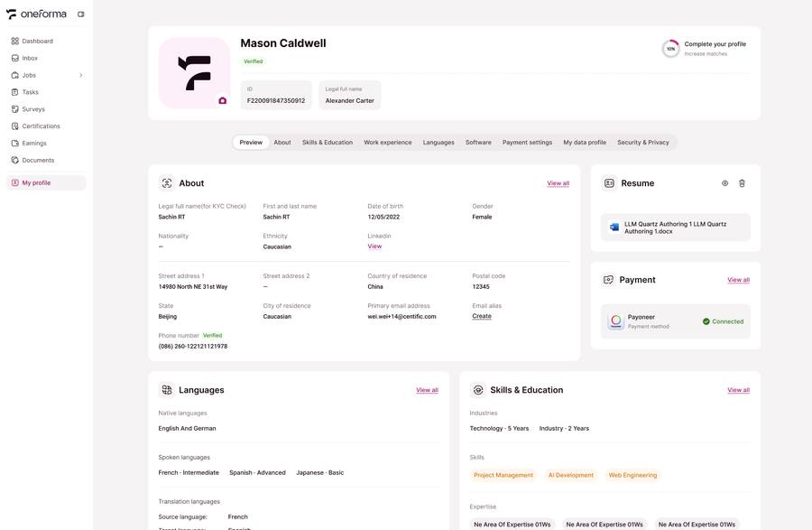Open Inbox in the sidebar
This screenshot has width=812, height=530.
[46, 58]
